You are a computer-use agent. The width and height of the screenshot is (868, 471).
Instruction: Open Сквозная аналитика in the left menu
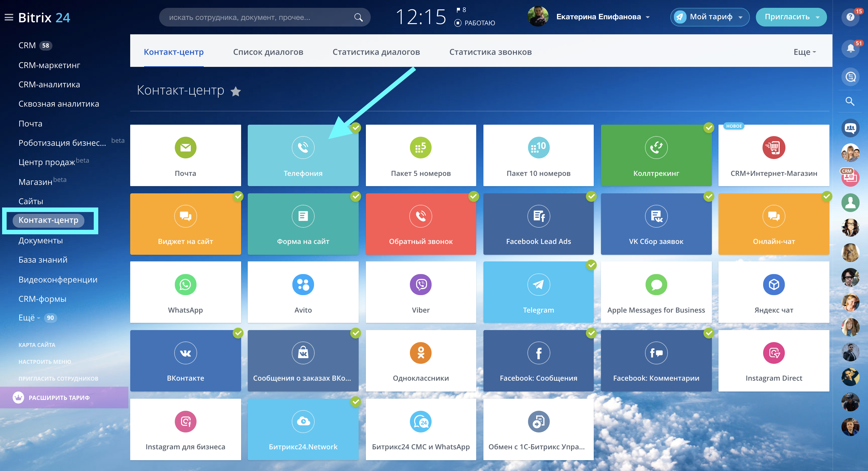59,104
